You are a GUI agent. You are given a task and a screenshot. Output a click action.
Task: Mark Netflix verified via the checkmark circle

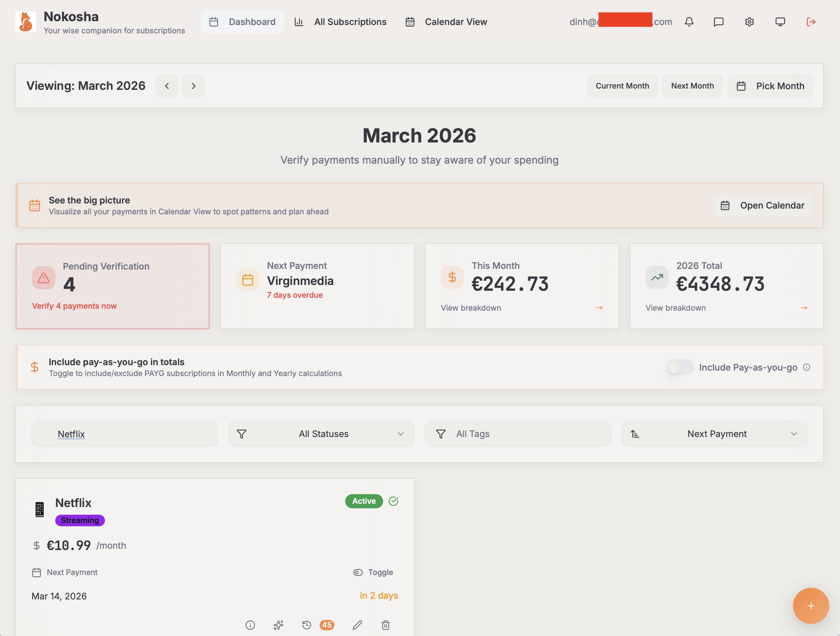(x=393, y=501)
